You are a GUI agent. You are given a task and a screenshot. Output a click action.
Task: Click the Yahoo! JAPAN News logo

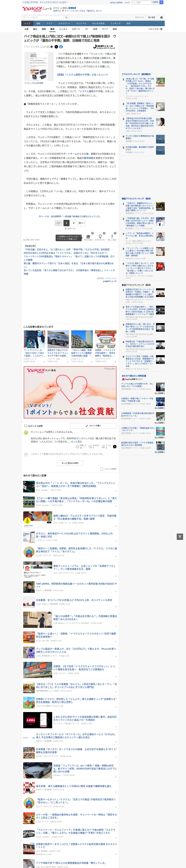[x=37, y=9]
